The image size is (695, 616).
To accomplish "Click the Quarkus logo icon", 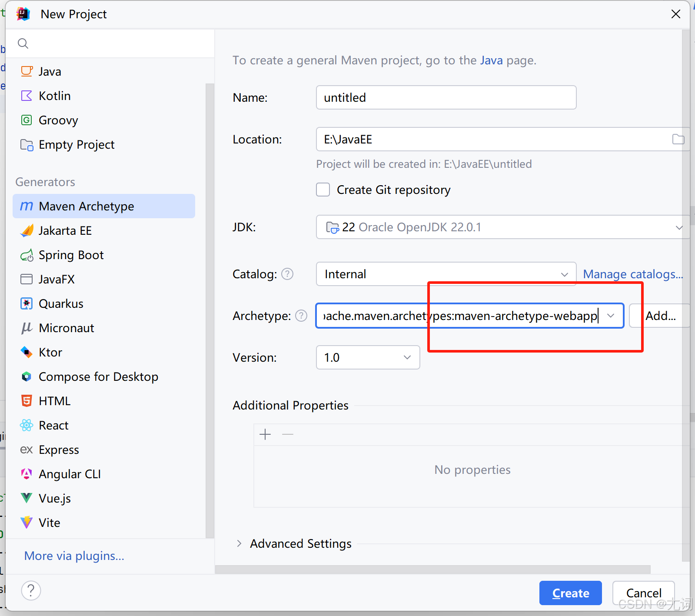I will (27, 303).
